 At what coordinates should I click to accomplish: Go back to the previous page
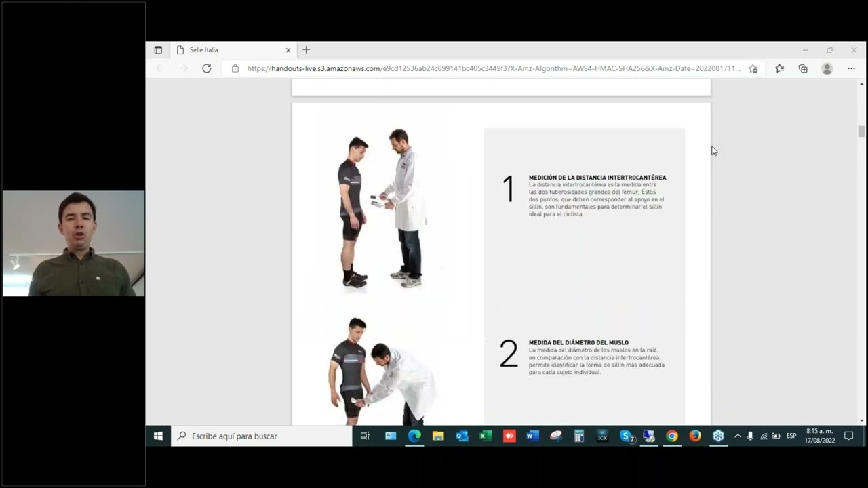pyautogui.click(x=160, y=68)
